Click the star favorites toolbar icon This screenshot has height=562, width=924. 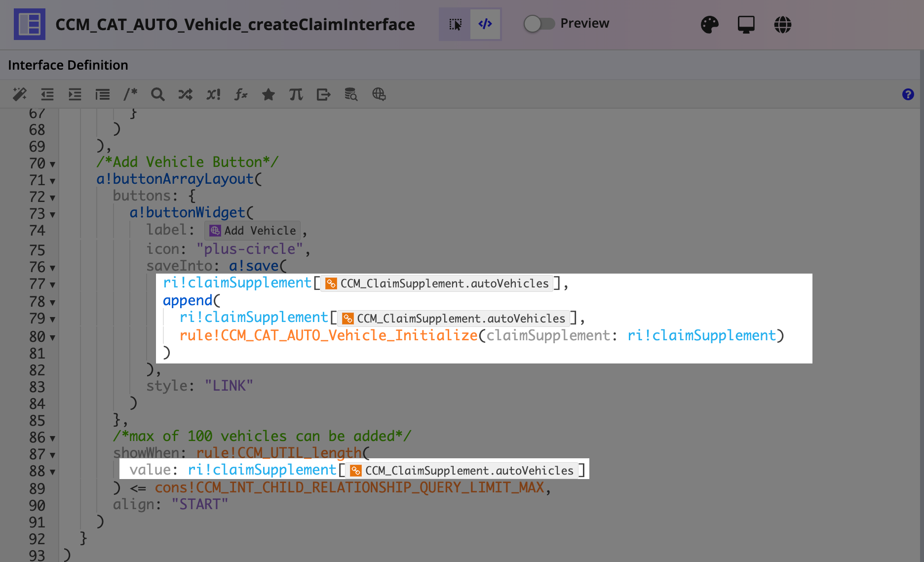pyautogui.click(x=269, y=94)
